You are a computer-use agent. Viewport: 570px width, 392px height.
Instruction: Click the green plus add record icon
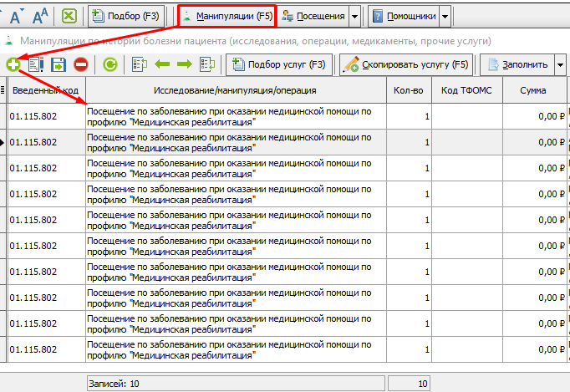coord(14,64)
